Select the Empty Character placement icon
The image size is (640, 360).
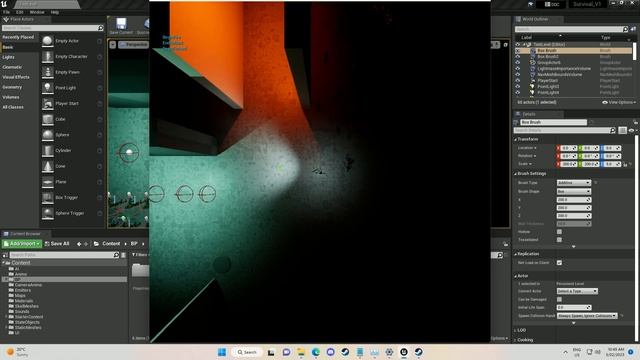tap(48, 57)
